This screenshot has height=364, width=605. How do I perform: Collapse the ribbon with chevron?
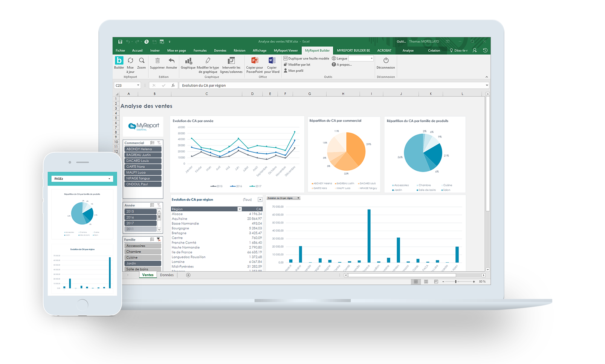486,77
